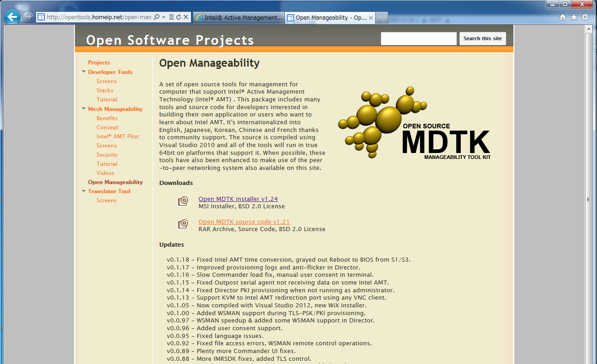Click the page icon at the address bar start
Screen dimensions: 597x364
(x=41, y=17)
